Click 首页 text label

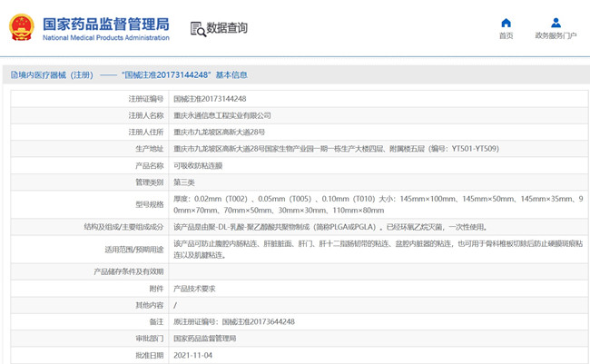click(506, 35)
